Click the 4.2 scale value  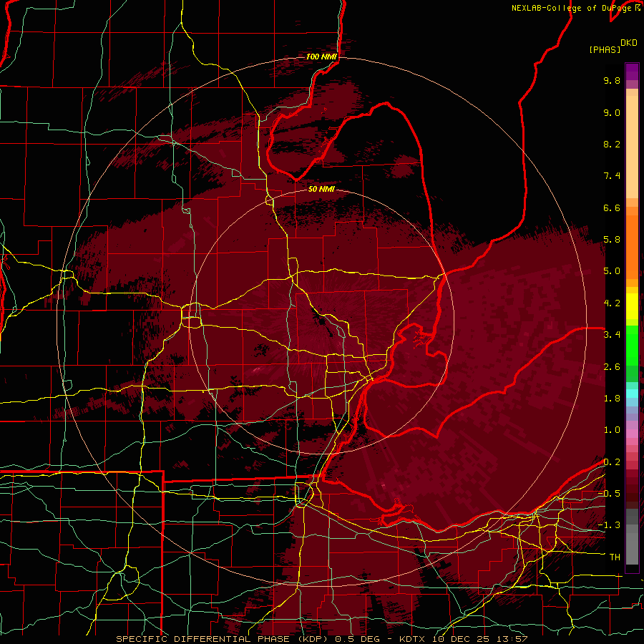coord(612,303)
